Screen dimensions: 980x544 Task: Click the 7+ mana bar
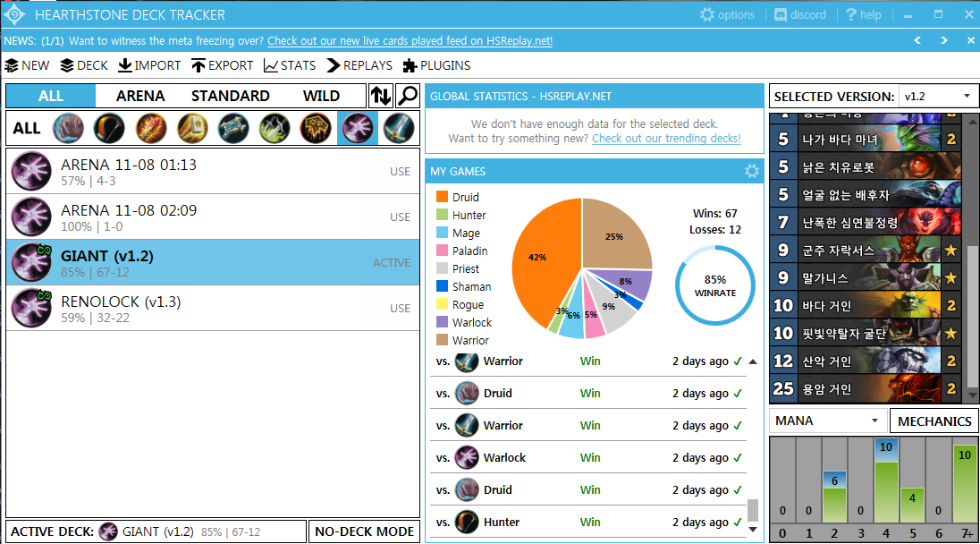[x=965, y=483]
